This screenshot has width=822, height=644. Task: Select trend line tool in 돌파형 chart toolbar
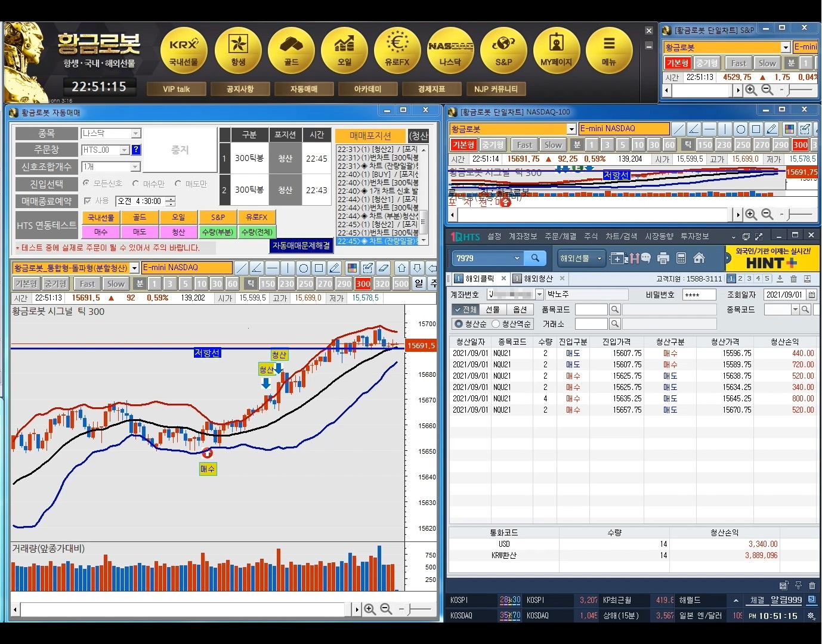(241, 268)
